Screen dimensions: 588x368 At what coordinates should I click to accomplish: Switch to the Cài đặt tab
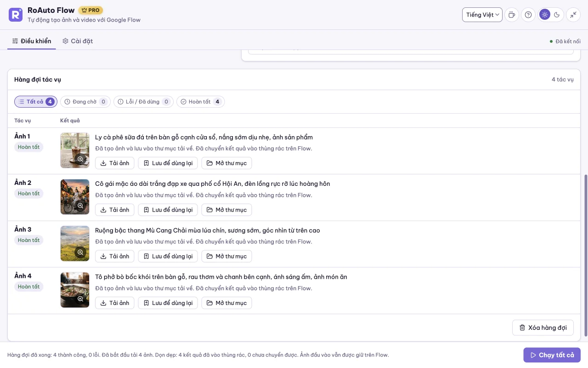pos(78,41)
